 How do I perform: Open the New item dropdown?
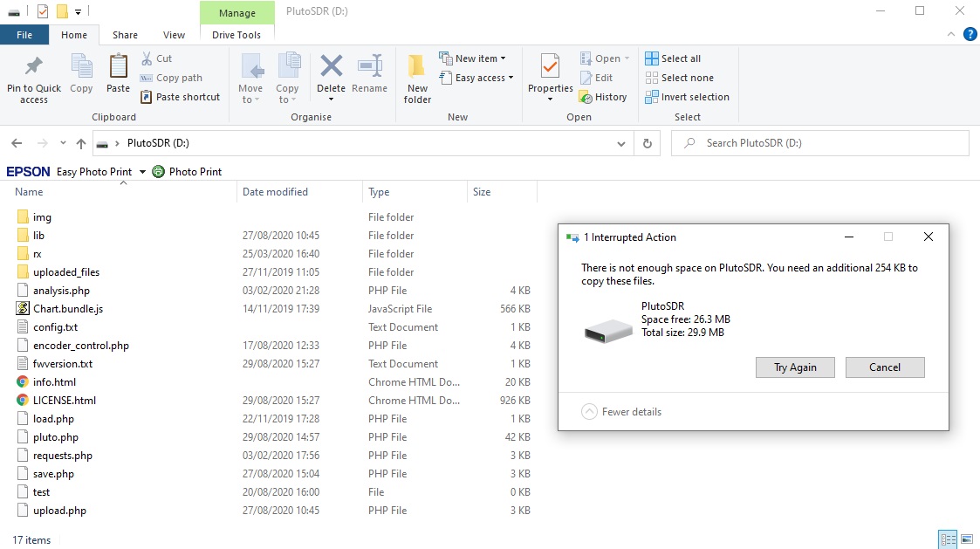pyautogui.click(x=473, y=58)
